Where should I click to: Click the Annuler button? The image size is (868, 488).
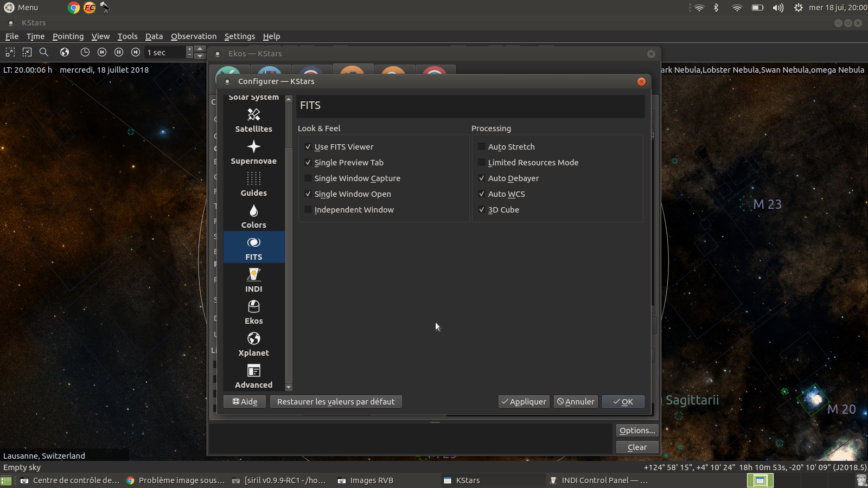(x=576, y=402)
